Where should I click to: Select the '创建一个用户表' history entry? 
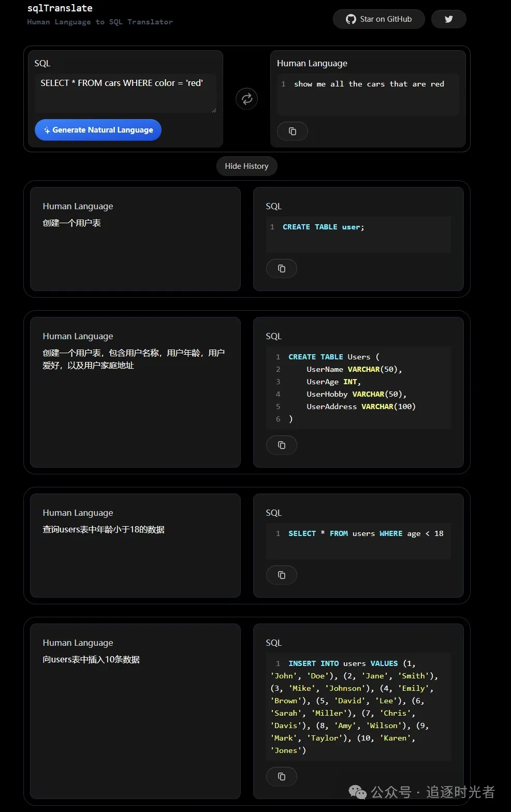point(72,223)
